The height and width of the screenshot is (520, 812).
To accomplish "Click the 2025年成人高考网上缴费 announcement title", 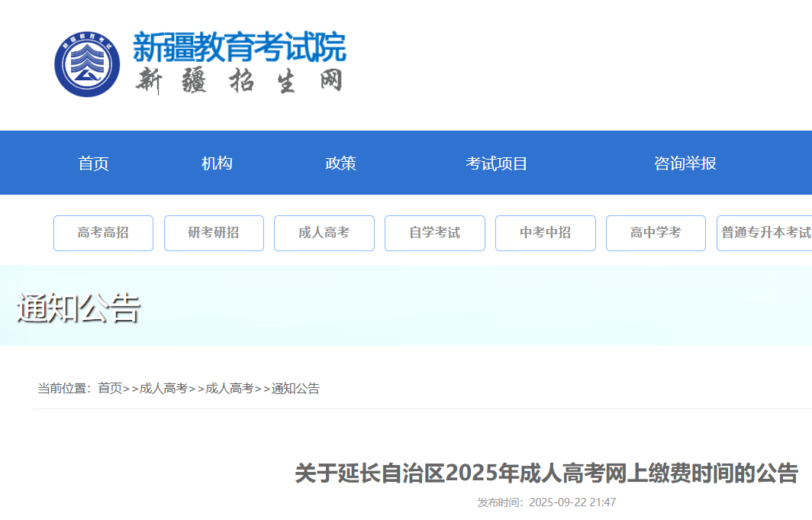I will [x=546, y=473].
